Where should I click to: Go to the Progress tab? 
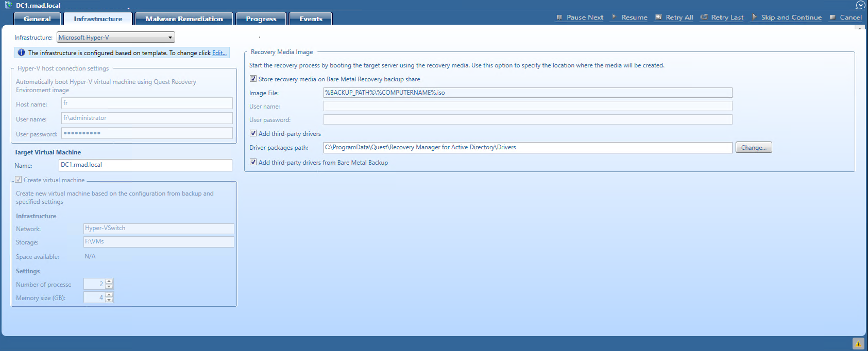coord(261,19)
